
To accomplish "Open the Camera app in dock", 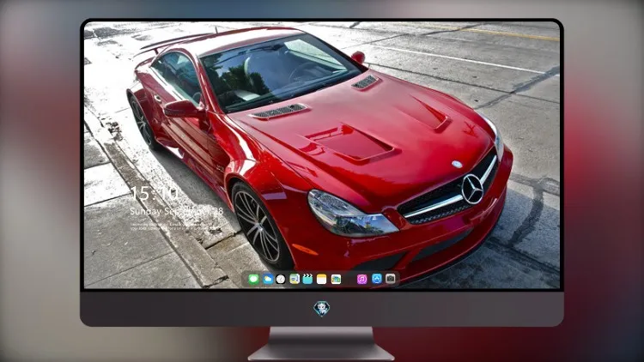I will pyautogui.click(x=391, y=279).
